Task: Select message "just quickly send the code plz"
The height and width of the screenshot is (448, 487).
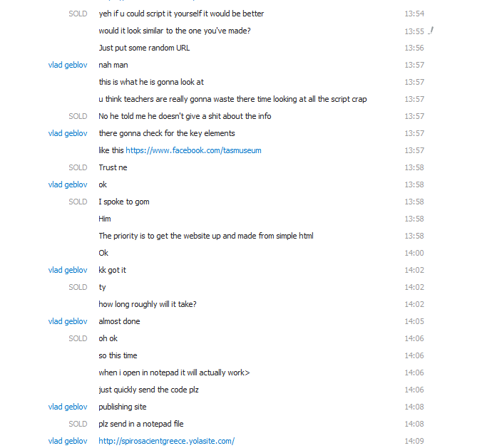Action: point(148,390)
